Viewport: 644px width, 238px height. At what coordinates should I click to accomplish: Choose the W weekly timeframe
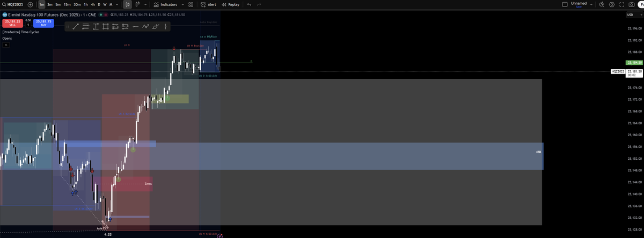coord(104,4)
